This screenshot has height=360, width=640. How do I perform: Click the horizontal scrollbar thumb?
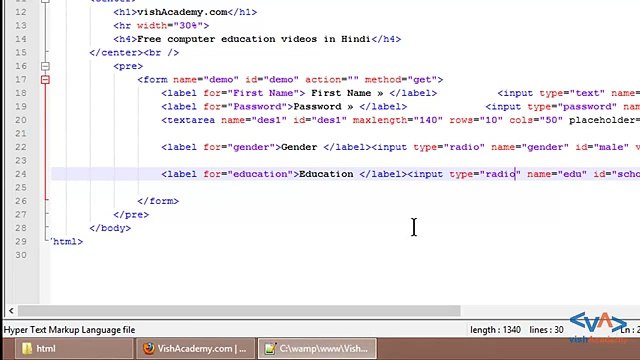239,311
